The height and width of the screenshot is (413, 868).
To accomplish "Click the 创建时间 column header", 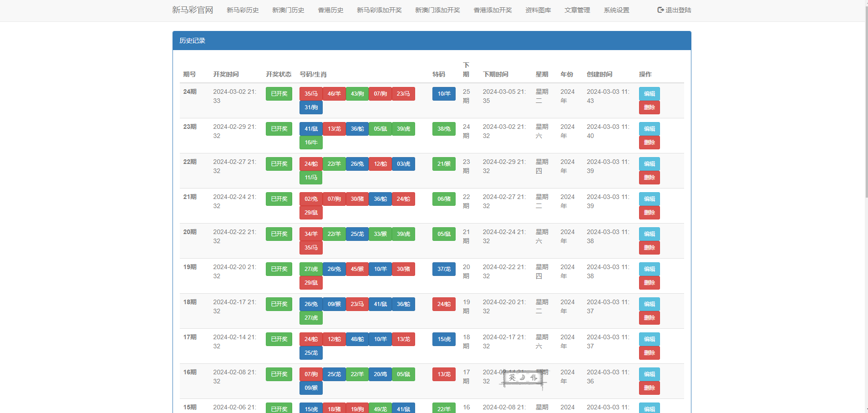I will [x=599, y=74].
